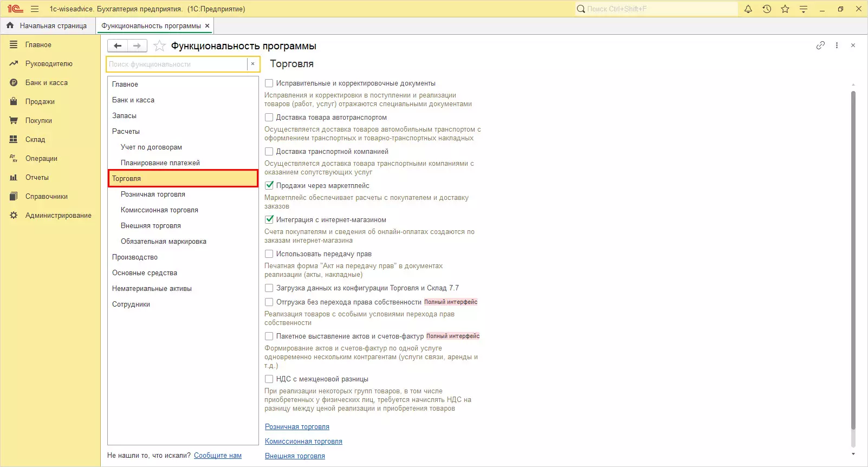Select Внешняя торговля in the section list

[x=183, y=225]
